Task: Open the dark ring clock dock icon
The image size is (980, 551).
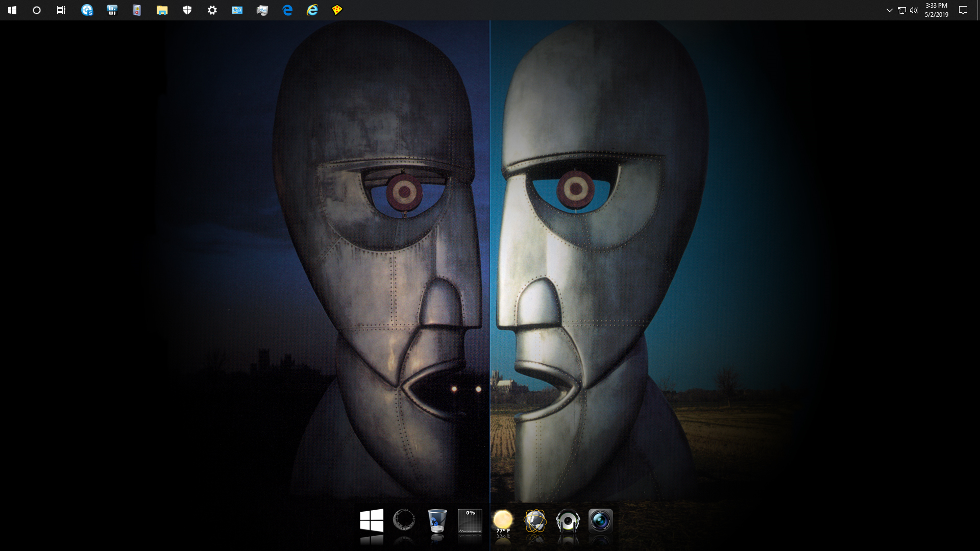Action: 404,520
